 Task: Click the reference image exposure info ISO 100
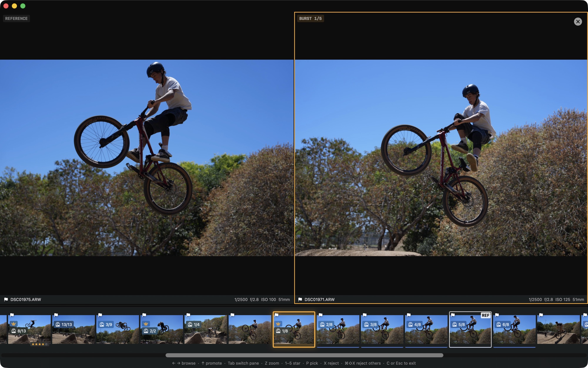click(x=268, y=299)
